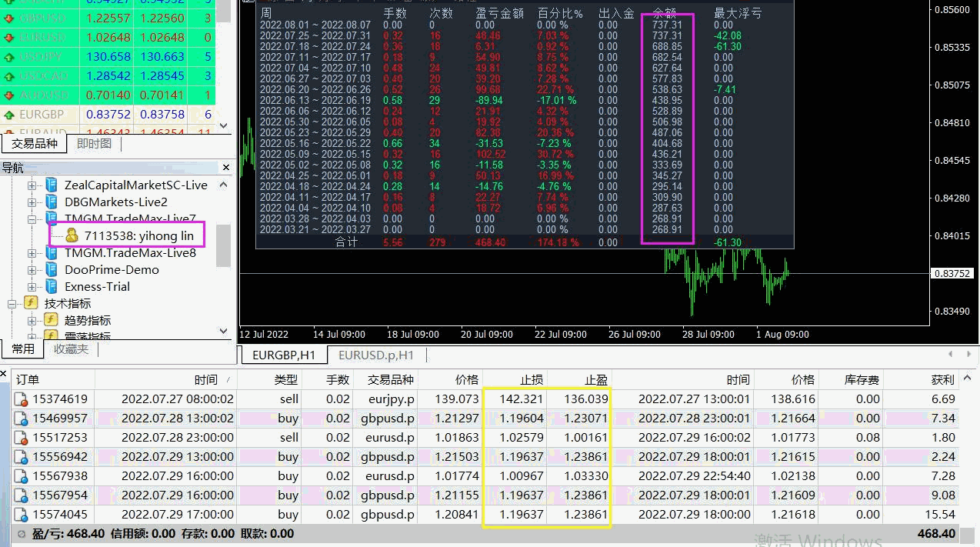Collapse the TMGM.TradeMax-Live7 tree node
Image resolution: width=980 pixels, height=547 pixels.
click(x=32, y=219)
